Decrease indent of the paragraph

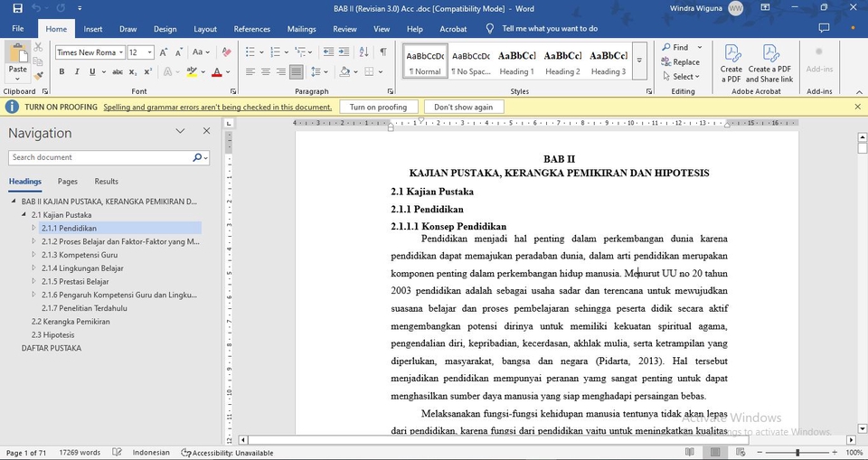click(x=329, y=52)
